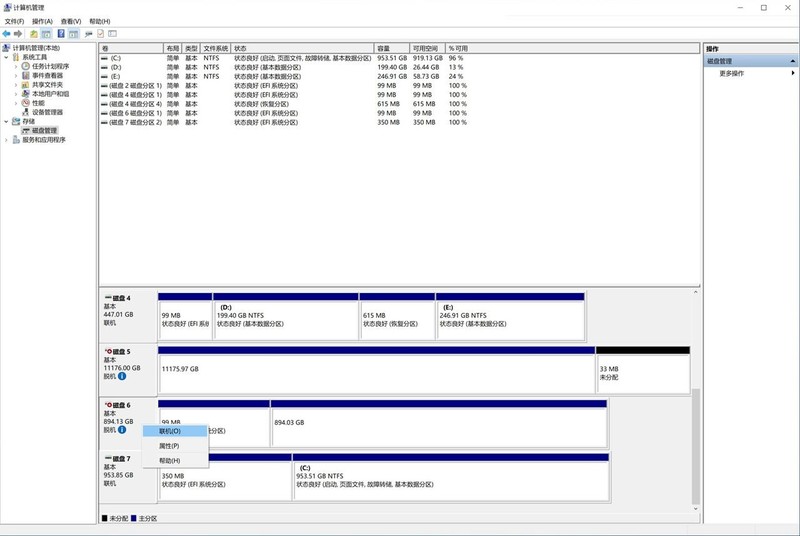
Task: Click the blue question mark Help toolbar icon
Action: pyautogui.click(x=61, y=34)
